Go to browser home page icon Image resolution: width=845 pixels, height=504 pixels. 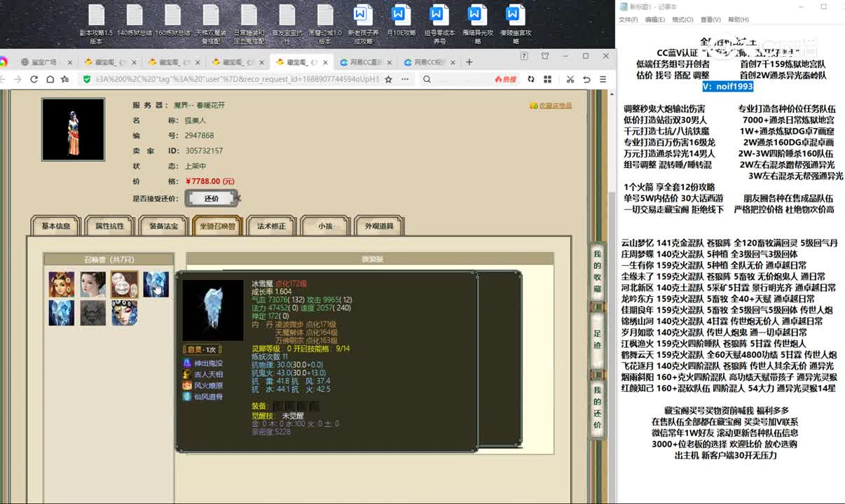(50, 79)
